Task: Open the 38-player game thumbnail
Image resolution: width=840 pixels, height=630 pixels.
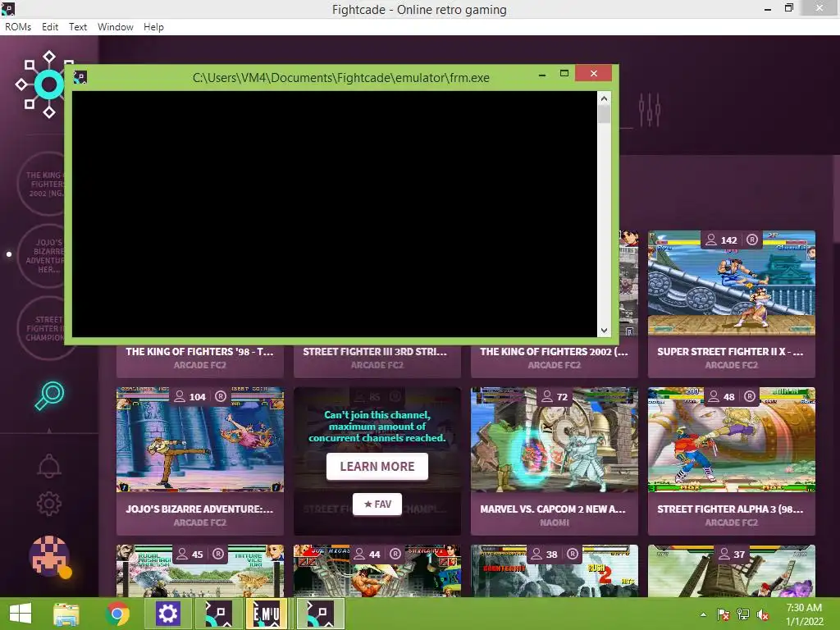Action: click(555, 571)
